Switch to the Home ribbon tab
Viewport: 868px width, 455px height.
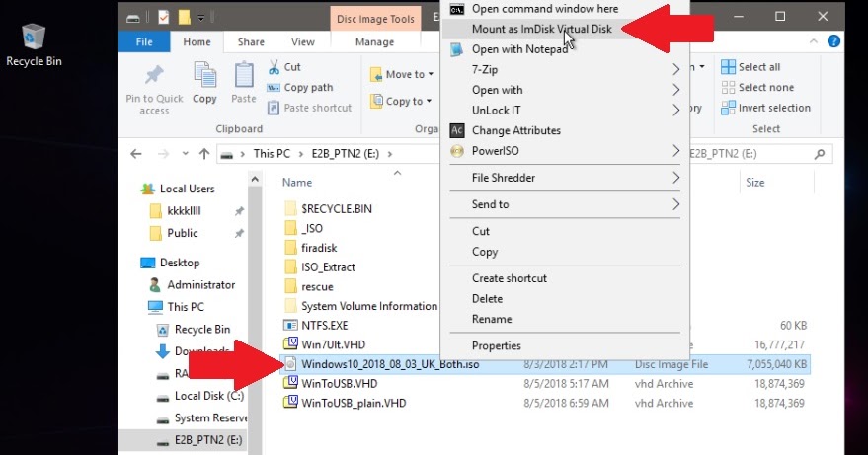coord(197,42)
